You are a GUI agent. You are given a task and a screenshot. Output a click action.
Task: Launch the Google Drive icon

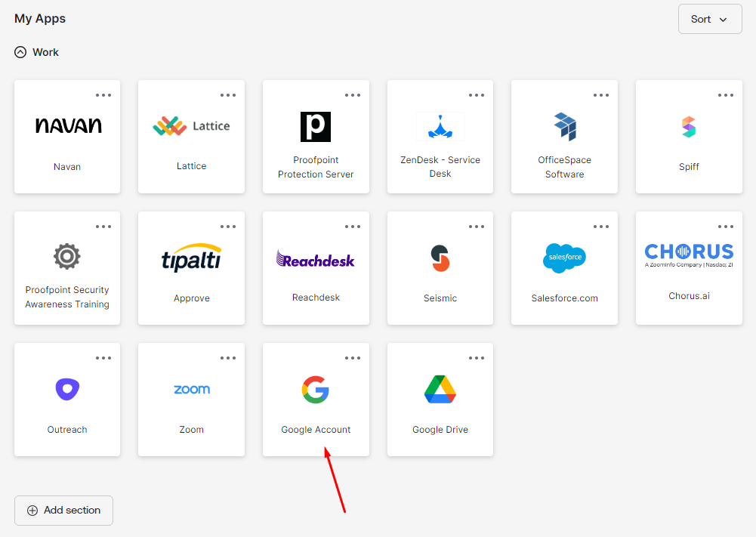(440, 389)
